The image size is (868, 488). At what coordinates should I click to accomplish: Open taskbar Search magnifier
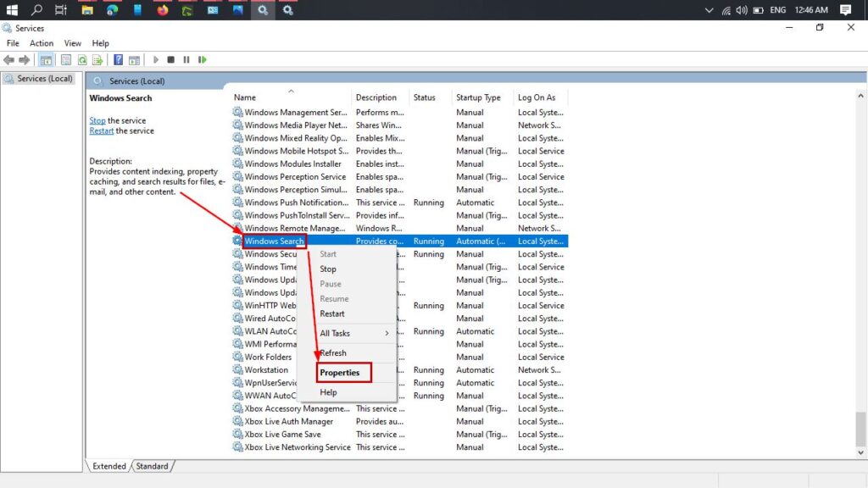pyautogui.click(x=36, y=10)
